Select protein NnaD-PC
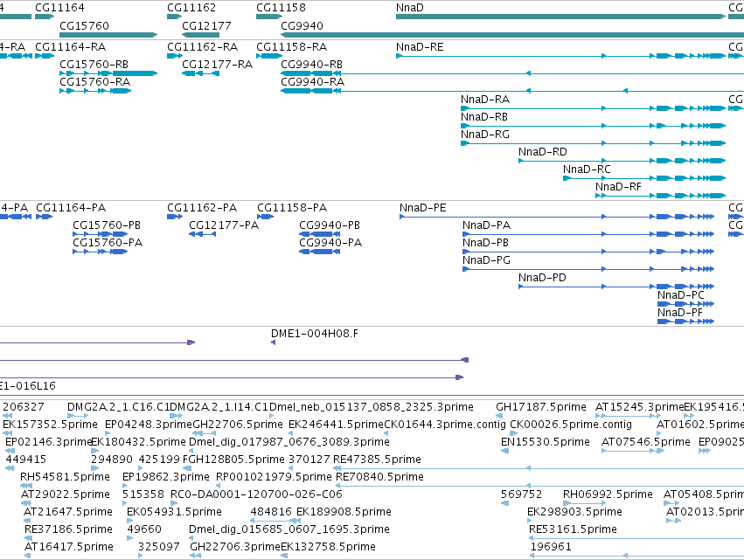This screenshot has width=744, height=560. [x=685, y=304]
